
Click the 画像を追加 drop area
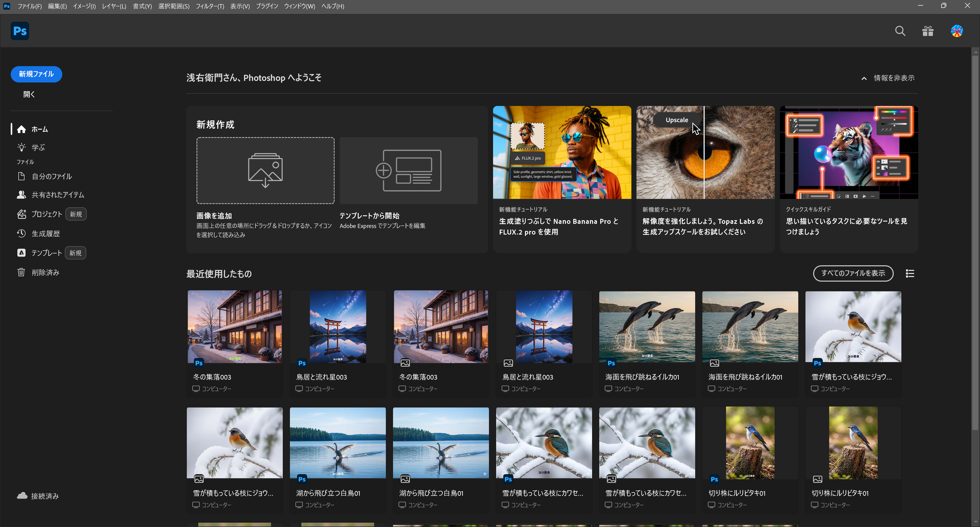[x=265, y=171]
